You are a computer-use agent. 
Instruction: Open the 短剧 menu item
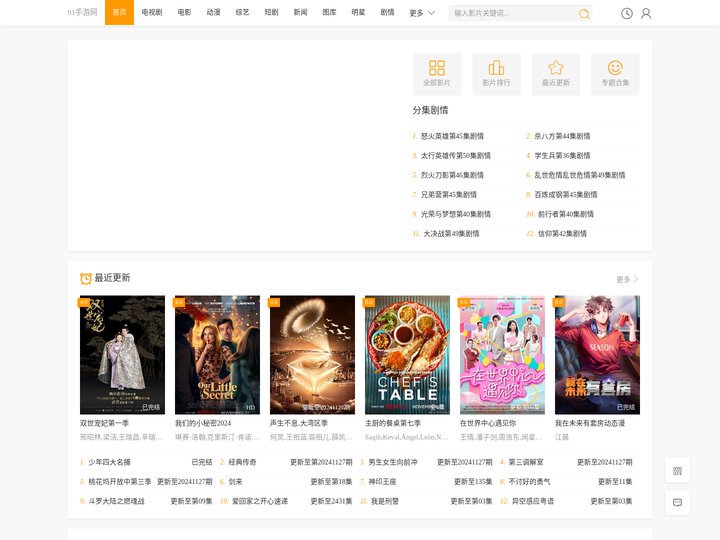271,12
